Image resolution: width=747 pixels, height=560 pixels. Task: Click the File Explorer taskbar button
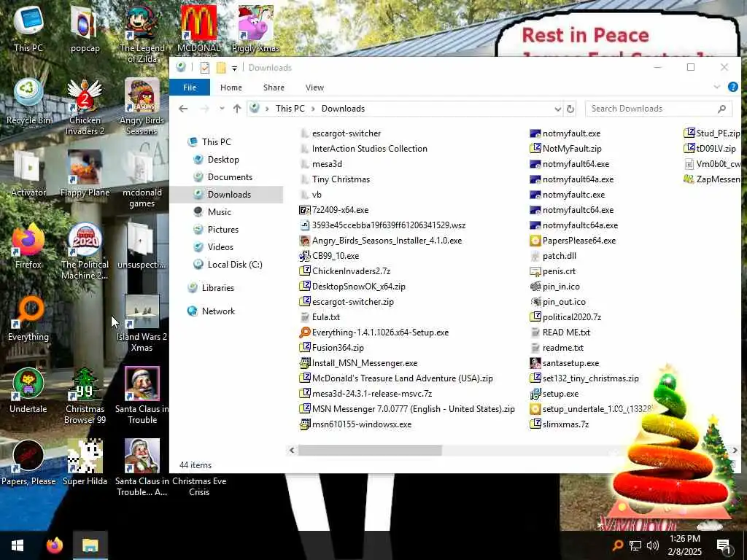(90, 545)
